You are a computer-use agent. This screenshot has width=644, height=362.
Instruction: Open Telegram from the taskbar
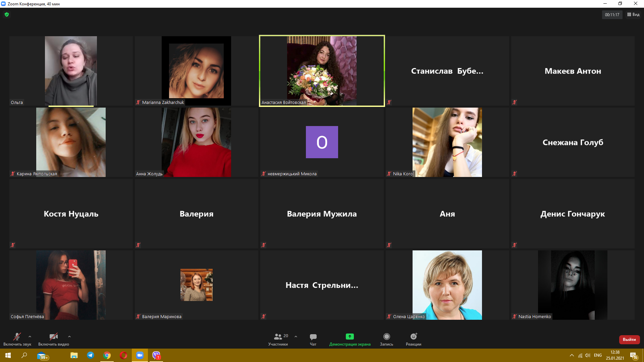tap(91, 355)
